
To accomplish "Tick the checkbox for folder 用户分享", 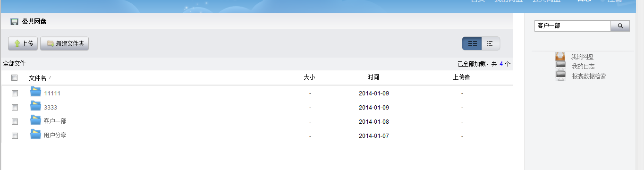I will pyautogui.click(x=15, y=136).
